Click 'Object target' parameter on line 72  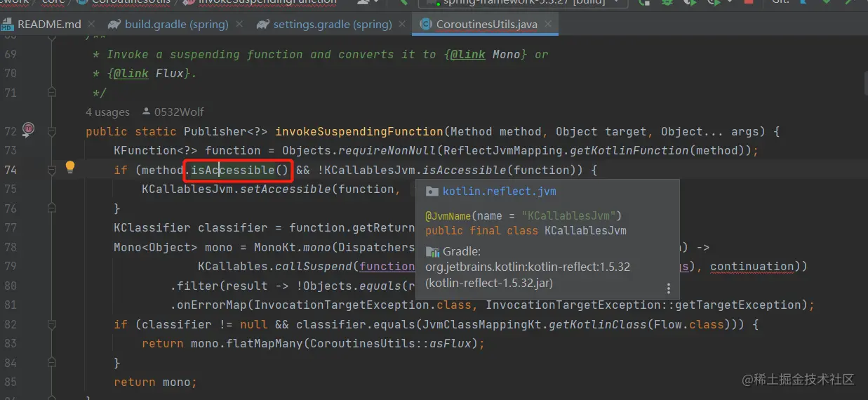click(601, 131)
